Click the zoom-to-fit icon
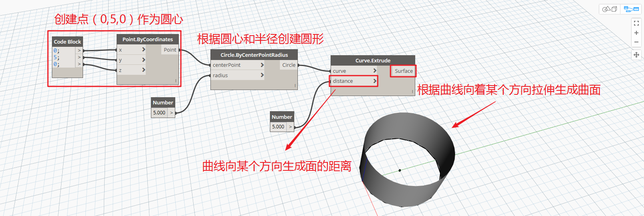Image resolution: width=644 pixels, height=216 pixels. tap(636, 24)
